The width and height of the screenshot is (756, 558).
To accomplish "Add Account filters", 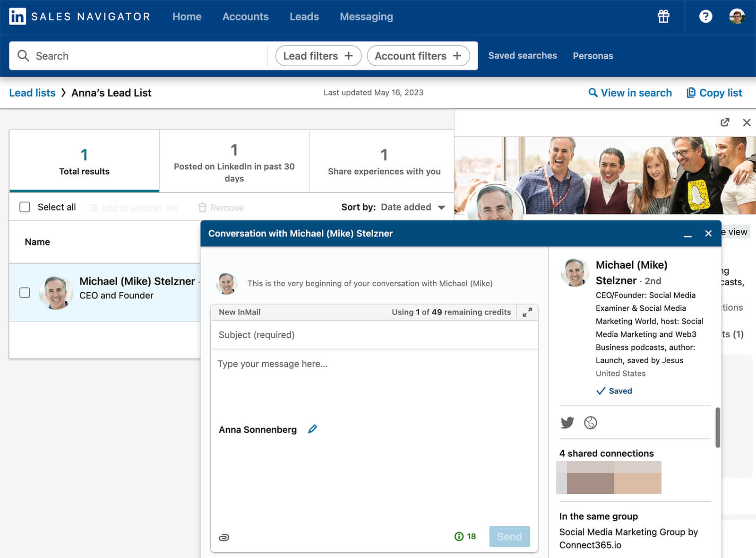I will coord(418,56).
